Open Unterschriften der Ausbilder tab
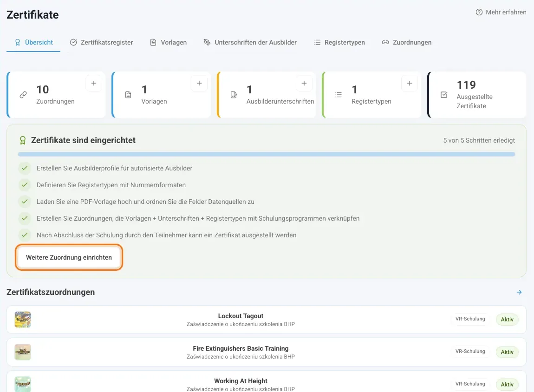 pos(250,43)
